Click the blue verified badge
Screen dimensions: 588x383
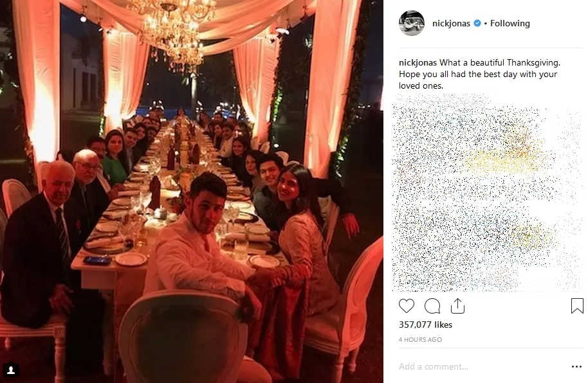(477, 24)
